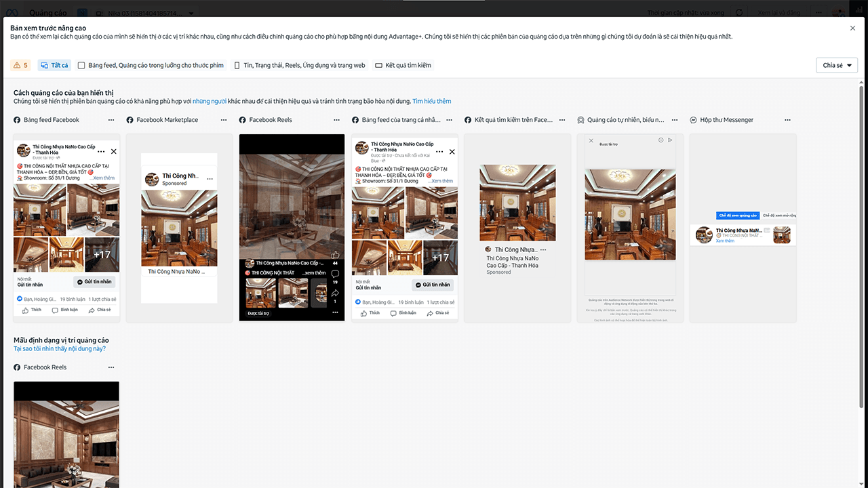Open three-dot menu for Facebook Marketplace placement
The height and width of the screenshot is (488, 868).
[224, 120]
